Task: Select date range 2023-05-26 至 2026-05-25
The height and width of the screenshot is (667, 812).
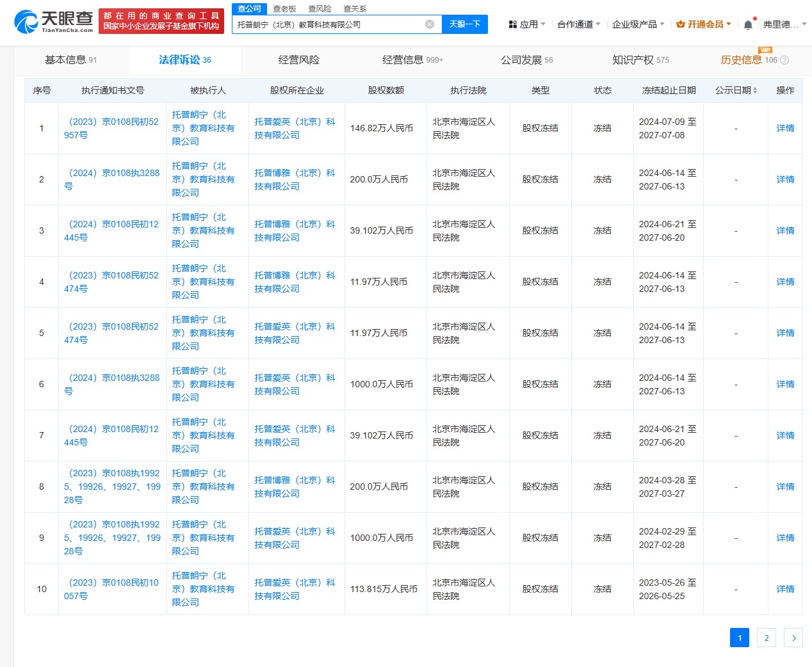Action: pyautogui.click(x=667, y=589)
